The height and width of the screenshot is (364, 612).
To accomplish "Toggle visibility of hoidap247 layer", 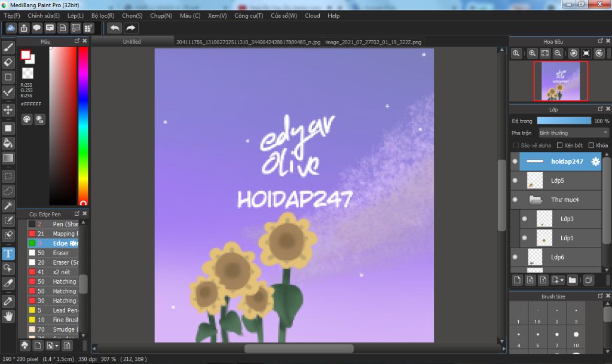I will point(515,161).
